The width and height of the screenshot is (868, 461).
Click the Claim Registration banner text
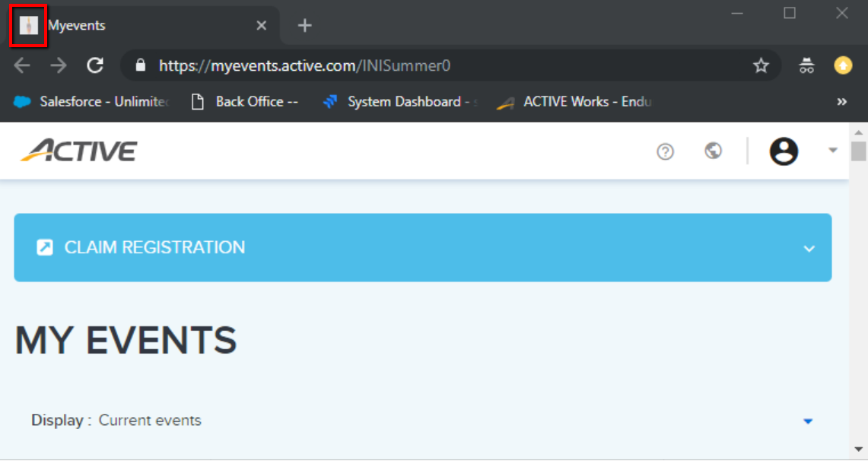(154, 247)
